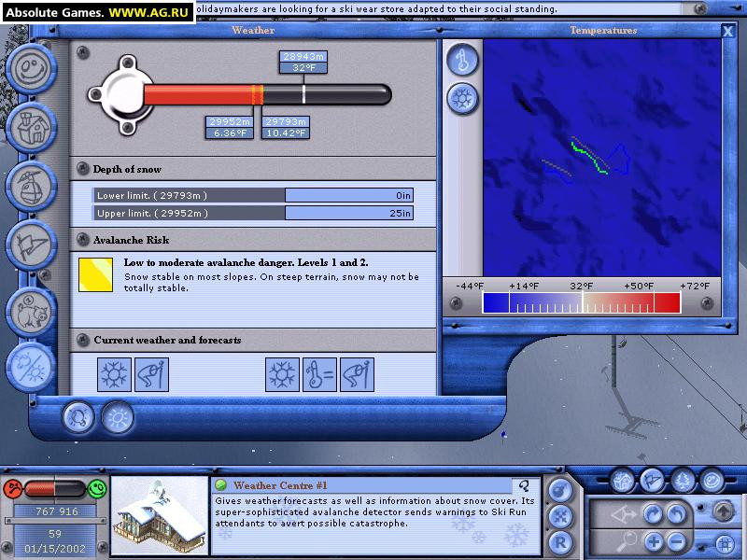Toggle the grid overlay button
This screenshot has height=560, width=747.
pyautogui.click(x=725, y=543)
